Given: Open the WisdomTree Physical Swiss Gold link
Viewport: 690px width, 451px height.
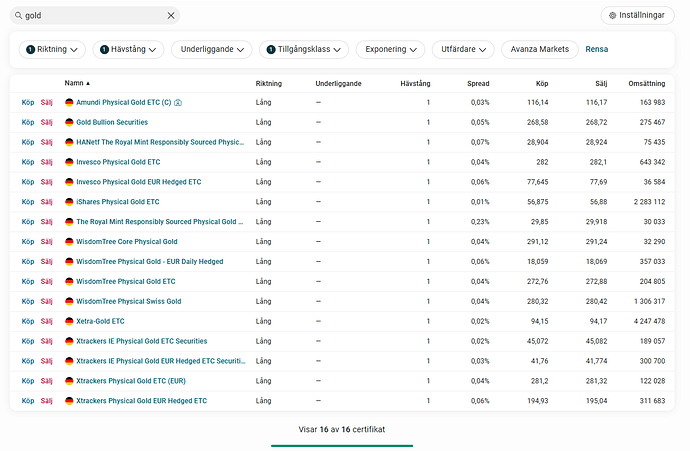Looking at the screenshot, I should [x=128, y=301].
